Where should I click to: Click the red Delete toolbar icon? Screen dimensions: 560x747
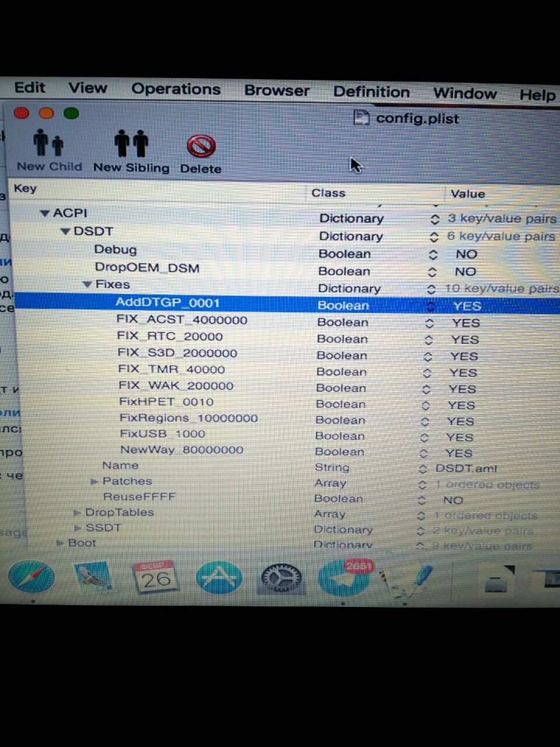pos(201,146)
